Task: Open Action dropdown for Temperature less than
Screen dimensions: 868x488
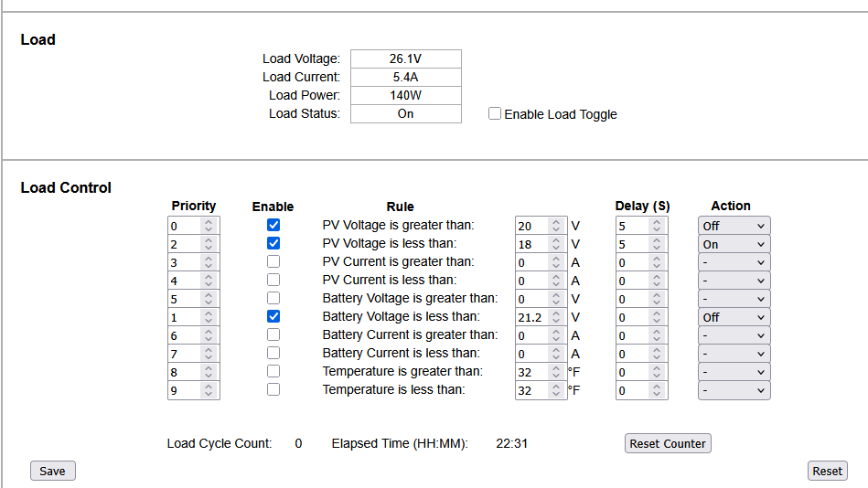Action: 734,390
